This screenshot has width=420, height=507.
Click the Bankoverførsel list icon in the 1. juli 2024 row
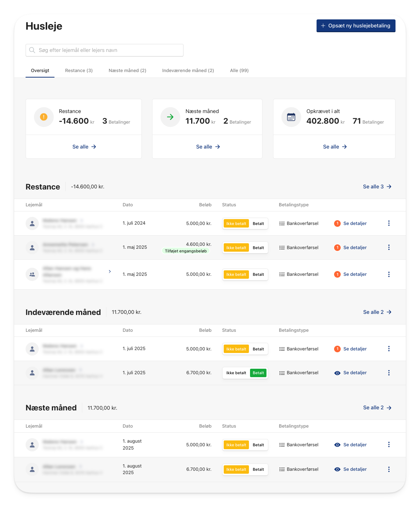coord(282,224)
